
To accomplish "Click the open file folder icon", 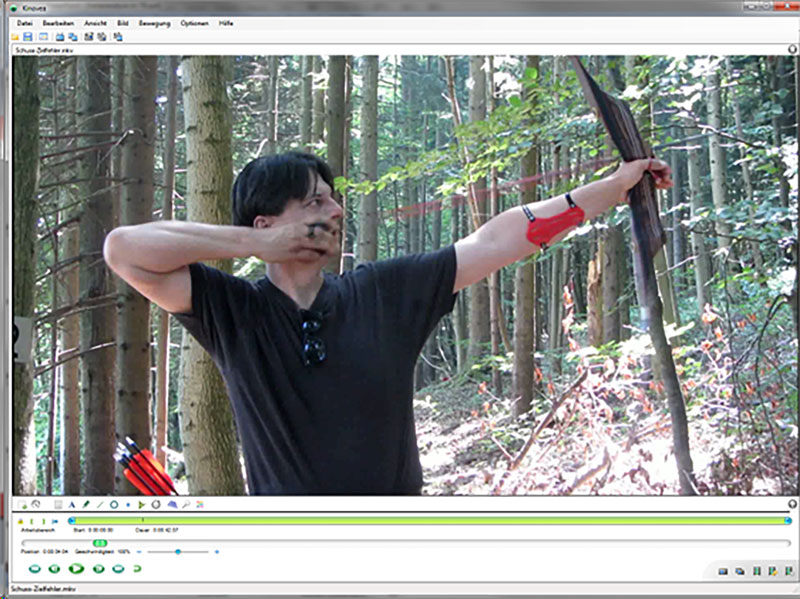I will click(x=14, y=36).
